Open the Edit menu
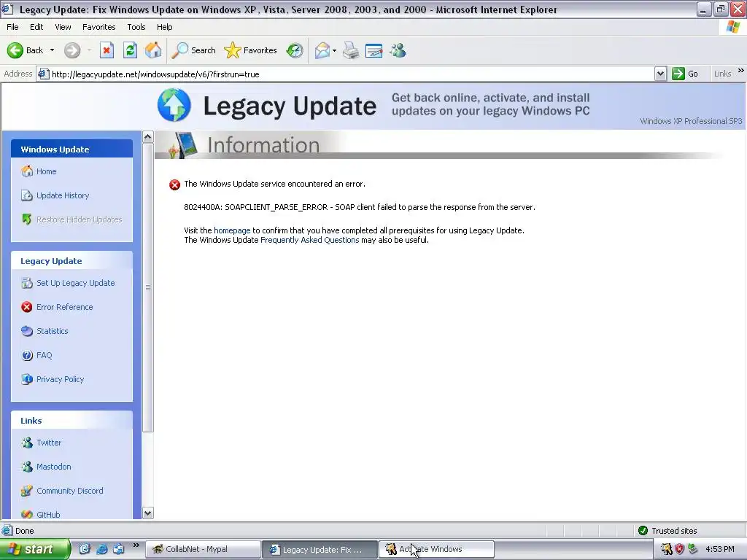This screenshot has width=747, height=560. (x=36, y=27)
